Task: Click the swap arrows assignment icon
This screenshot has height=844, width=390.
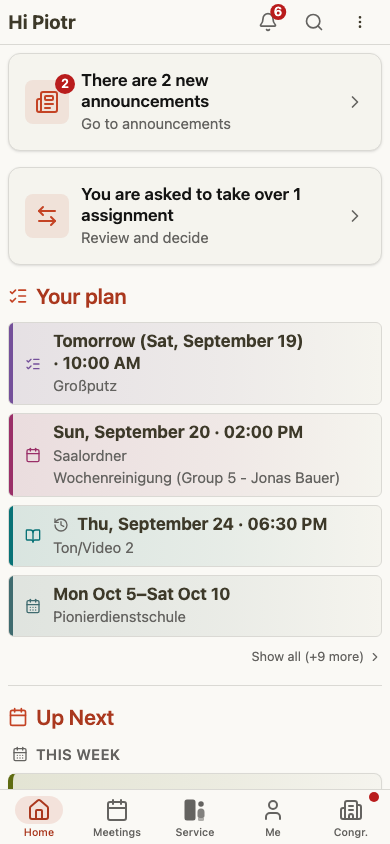Action: (47, 216)
